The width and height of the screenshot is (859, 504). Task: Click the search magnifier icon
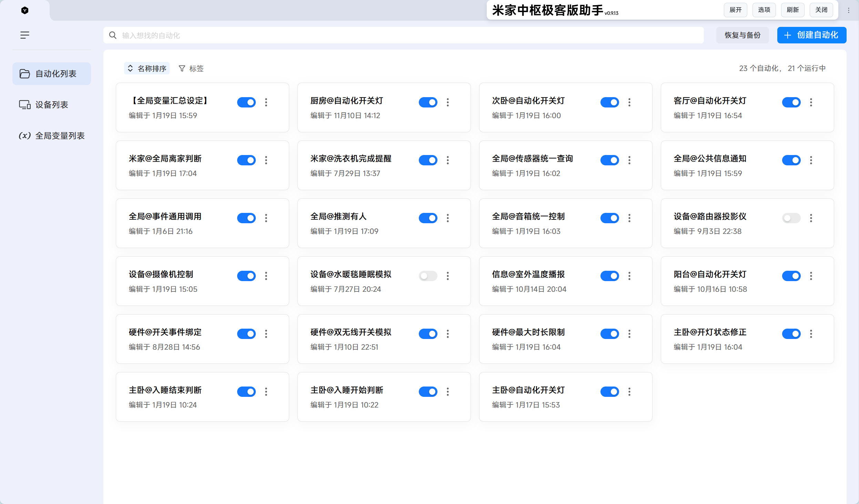click(112, 35)
